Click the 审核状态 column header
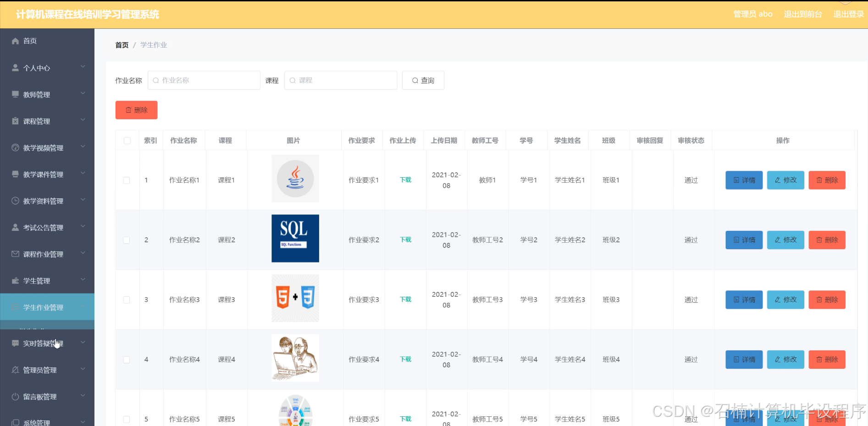This screenshot has width=868, height=426. [691, 141]
